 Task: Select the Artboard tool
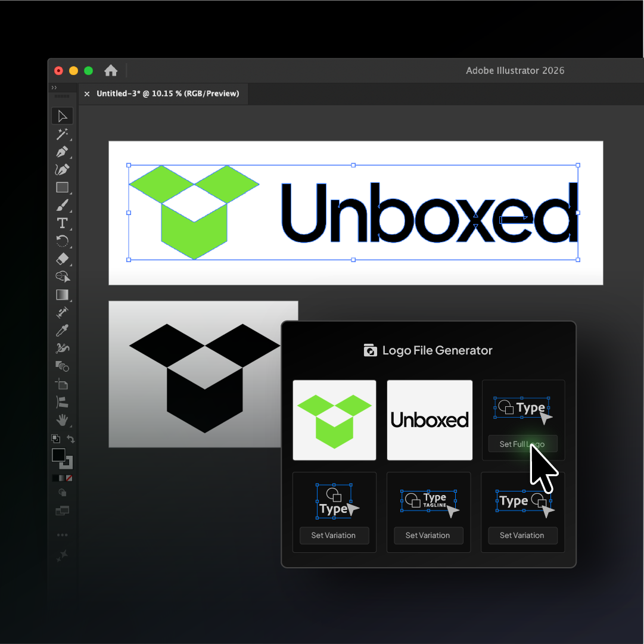[x=63, y=384]
